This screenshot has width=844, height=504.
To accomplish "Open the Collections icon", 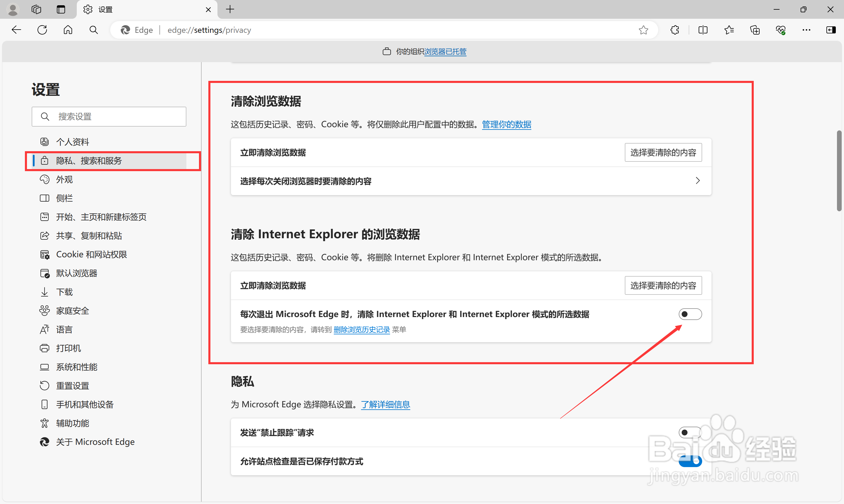I will pyautogui.click(x=755, y=30).
